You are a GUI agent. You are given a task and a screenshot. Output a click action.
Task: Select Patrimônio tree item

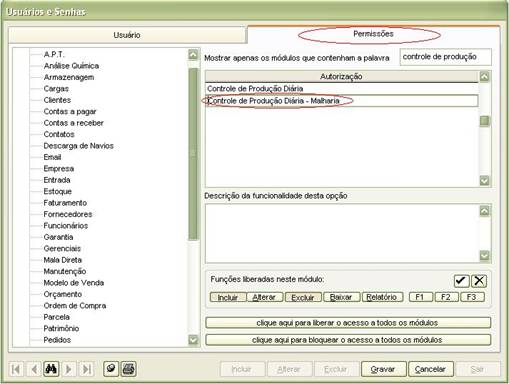pos(61,328)
